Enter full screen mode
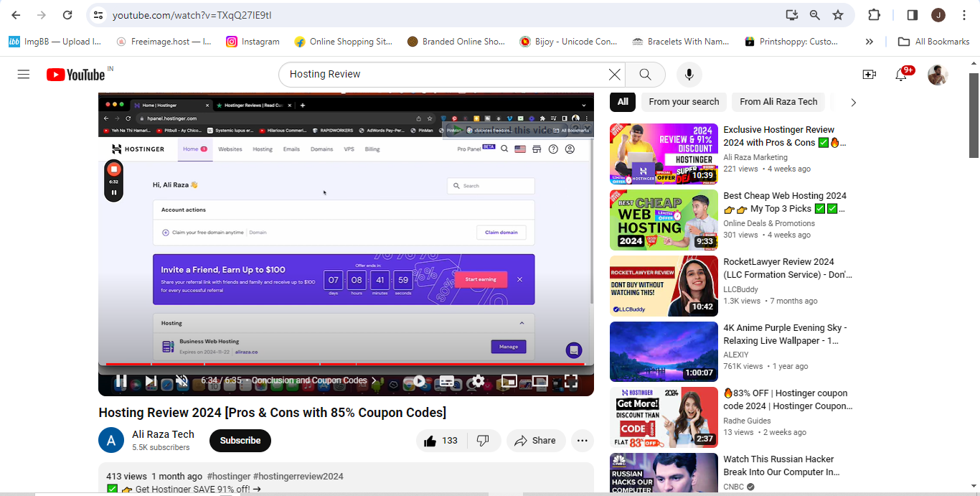Viewport: 980px width, 496px height. coord(571,381)
